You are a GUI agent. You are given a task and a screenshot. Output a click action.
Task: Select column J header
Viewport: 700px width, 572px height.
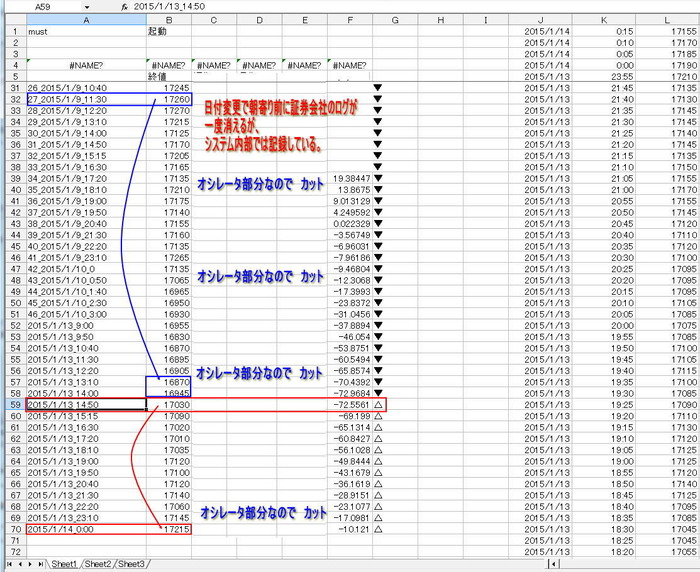tap(541, 20)
